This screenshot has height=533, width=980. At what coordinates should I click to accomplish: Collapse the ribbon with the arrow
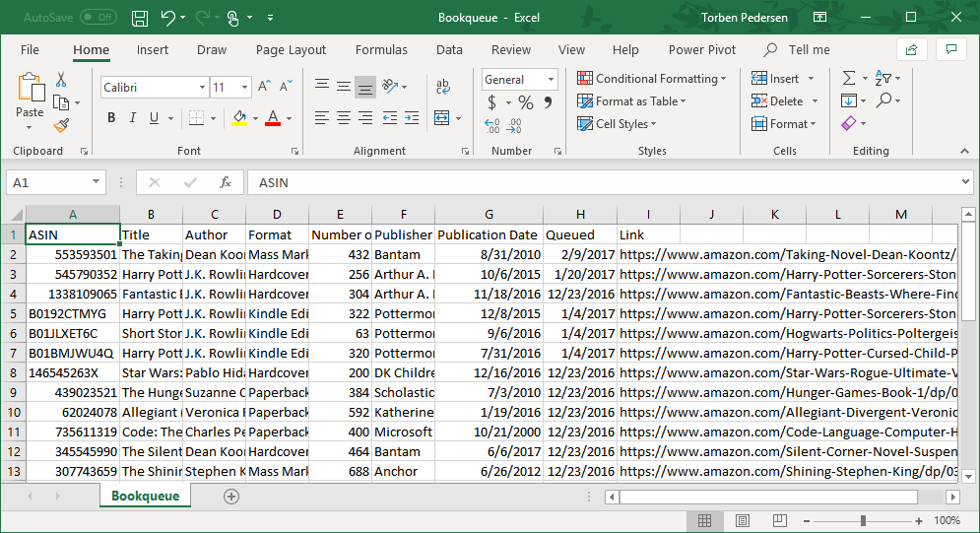click(x=964, y=151)
